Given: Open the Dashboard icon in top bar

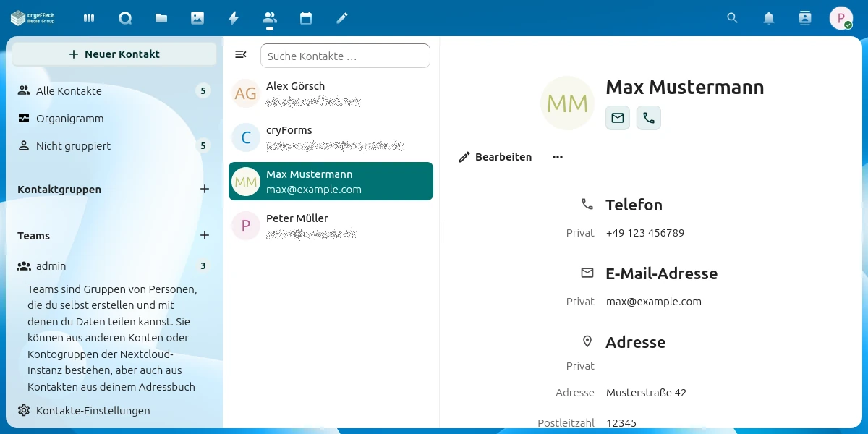Looking at the screenshot, I should pyautogui.click(x=89, y=18).
